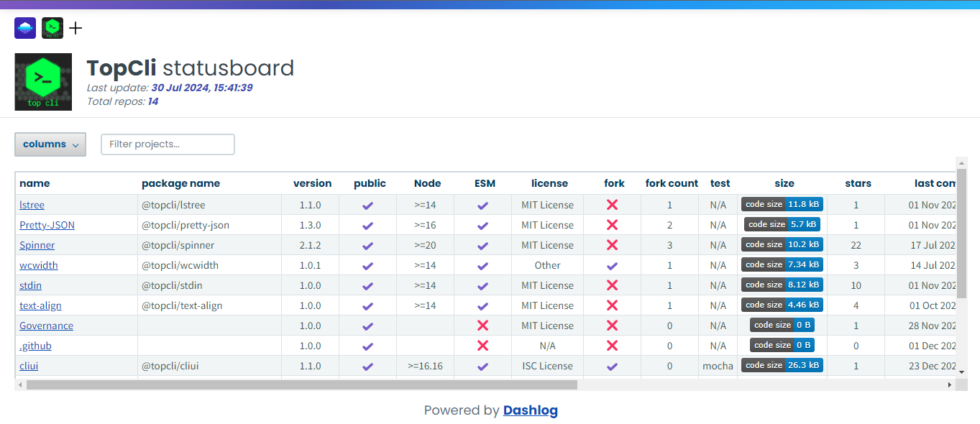Expand the columns dropdown
This screenshot has width=980, height=424.
50,144
